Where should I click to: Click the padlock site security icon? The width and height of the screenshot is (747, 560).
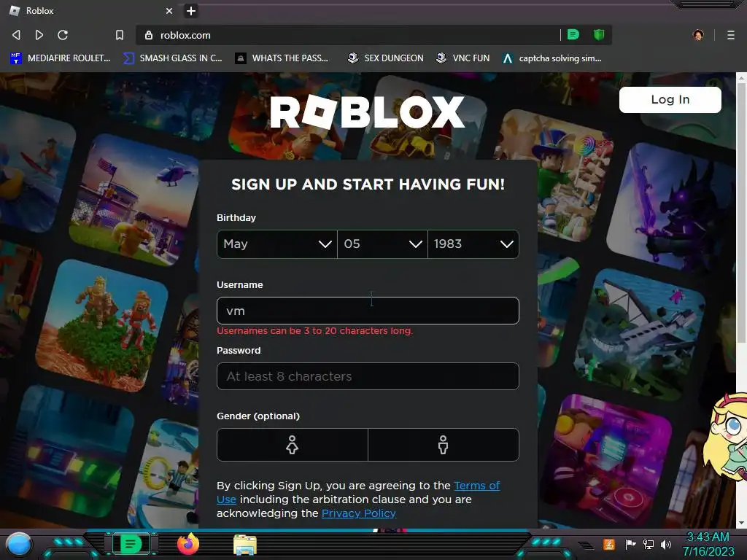149,35
